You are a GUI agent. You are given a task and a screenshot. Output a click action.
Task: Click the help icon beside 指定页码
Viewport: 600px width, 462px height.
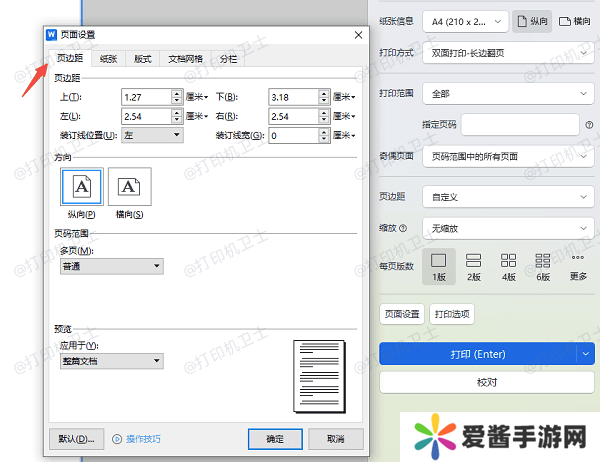tap(589, 124)
